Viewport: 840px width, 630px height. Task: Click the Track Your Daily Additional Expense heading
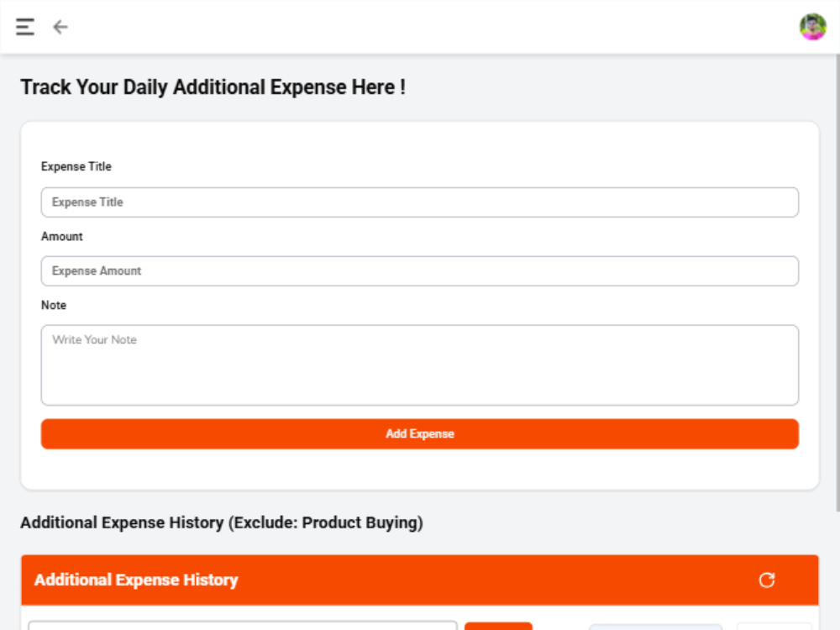point(213,87)
